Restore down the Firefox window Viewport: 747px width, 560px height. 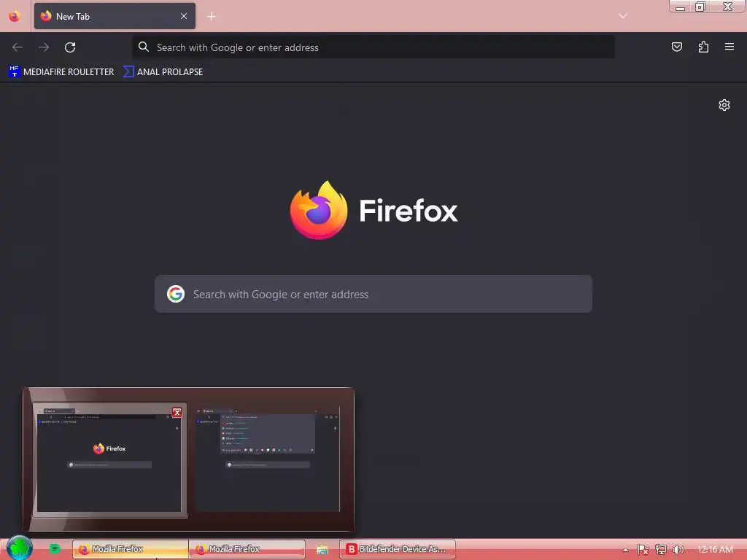tap(700, 7)
